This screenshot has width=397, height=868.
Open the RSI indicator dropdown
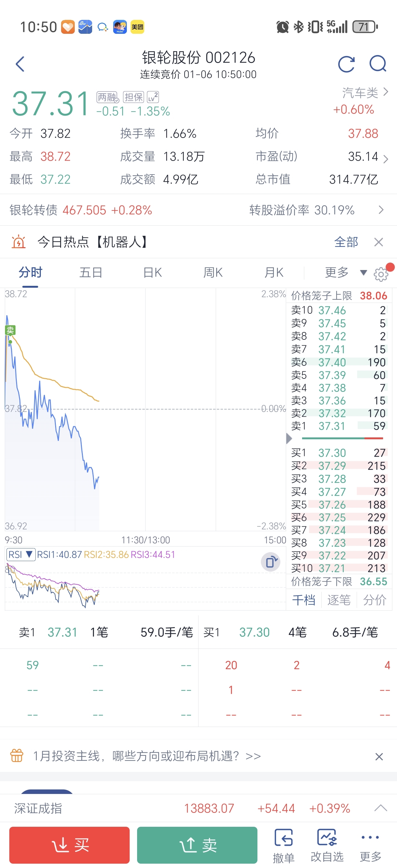point(21,554)
